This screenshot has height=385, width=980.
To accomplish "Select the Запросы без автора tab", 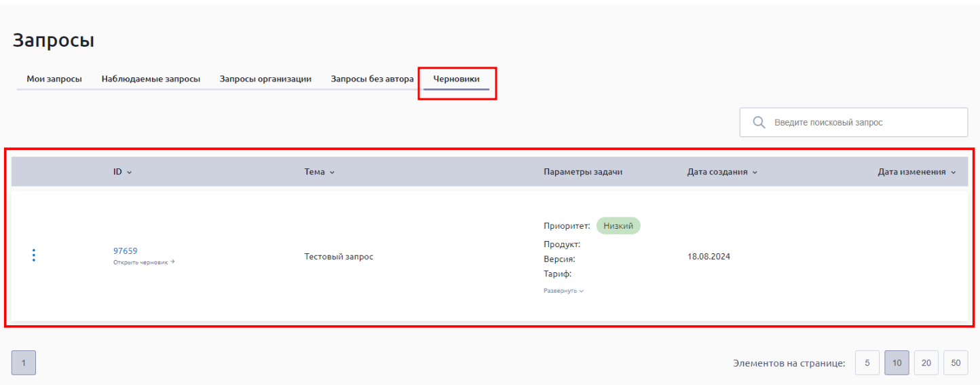I will [372, 79].
